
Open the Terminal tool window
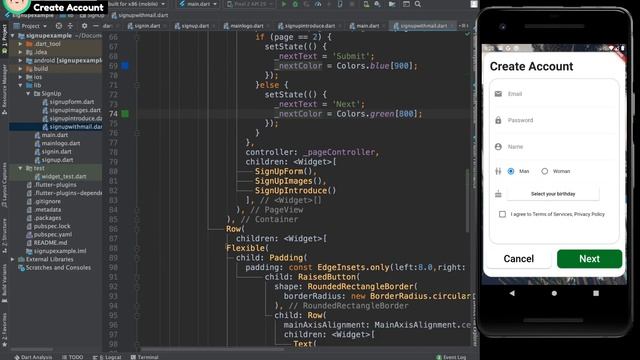[144, 357]
